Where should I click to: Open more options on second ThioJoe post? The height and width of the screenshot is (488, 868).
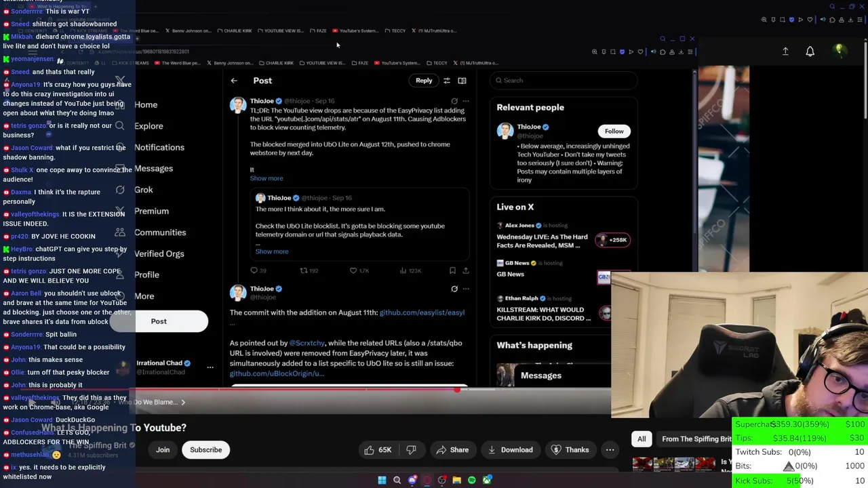pyautogui.click(x=466, y=289)
